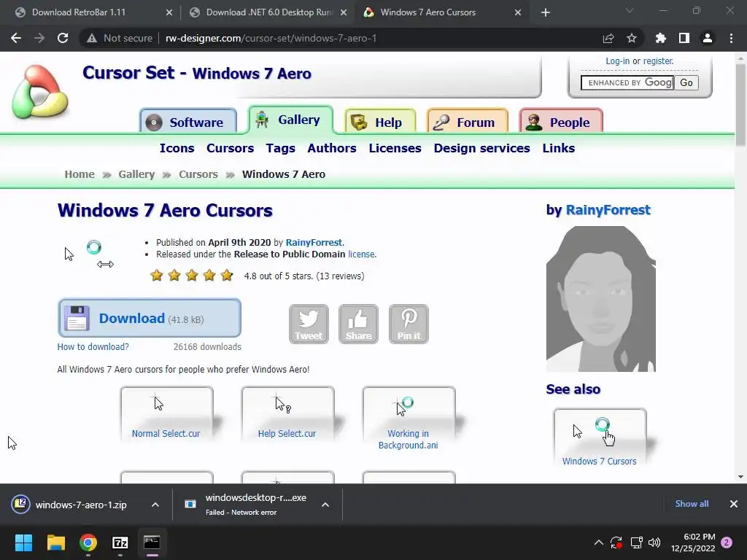Go to Authors in the submenu
747x560 pixels.
[332, 148]
